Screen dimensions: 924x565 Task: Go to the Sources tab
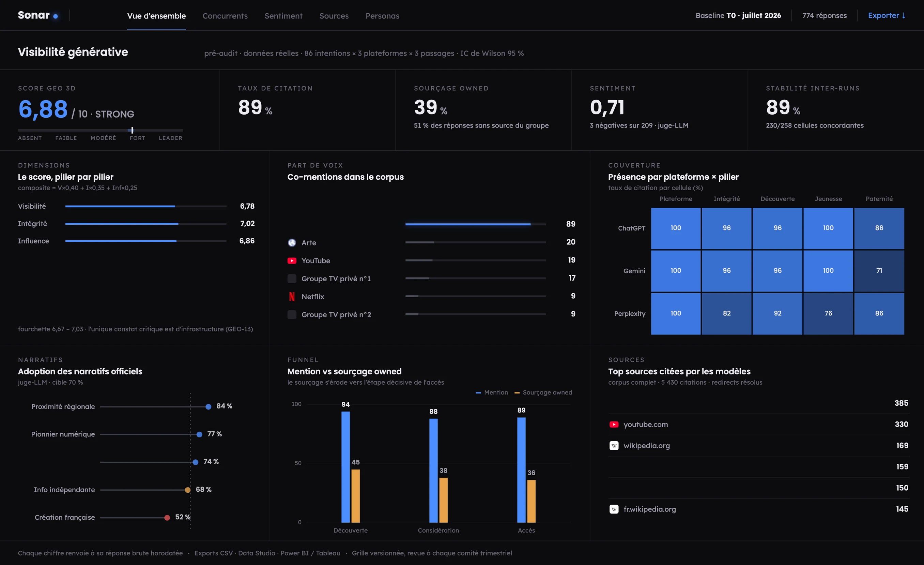click(x=334, y=16)
